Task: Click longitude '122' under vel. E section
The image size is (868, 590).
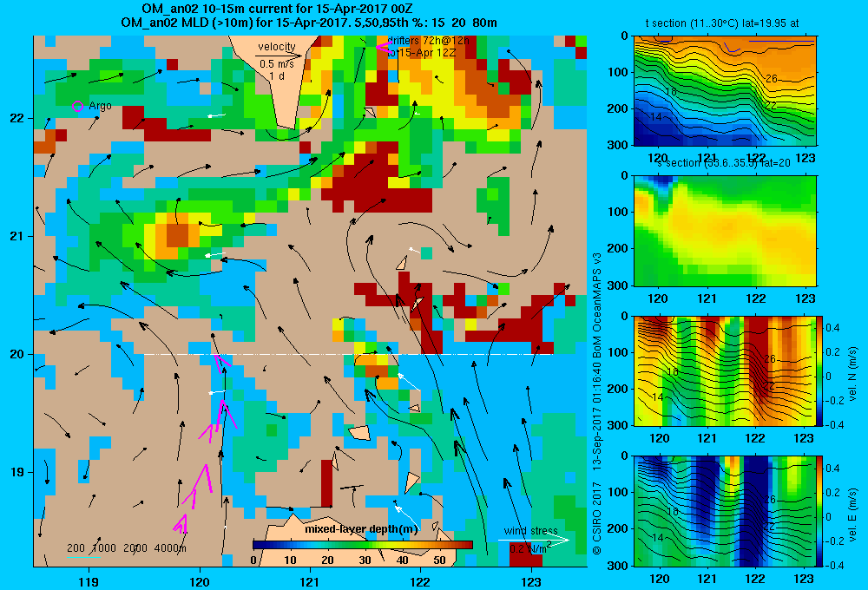Action: (755, 579)
